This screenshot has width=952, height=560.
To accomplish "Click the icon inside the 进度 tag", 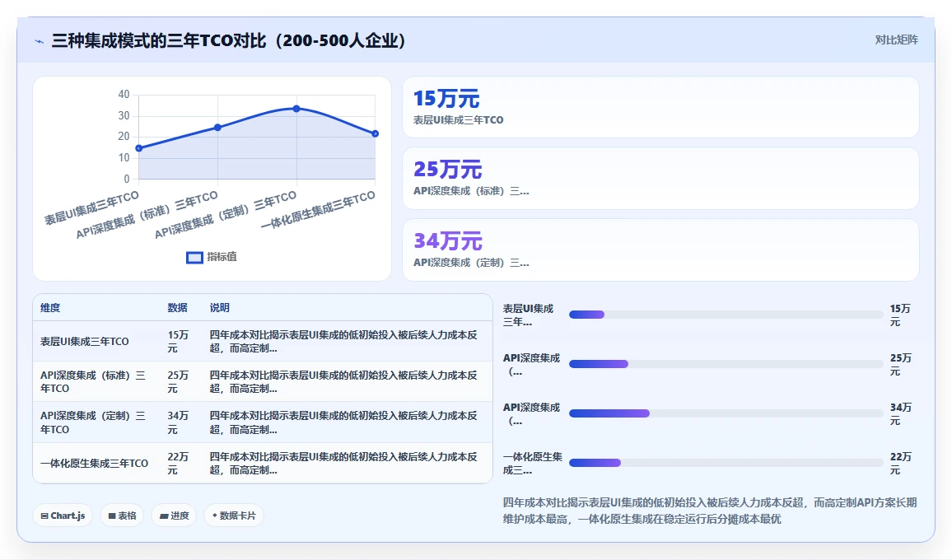I will pos(164,516).
